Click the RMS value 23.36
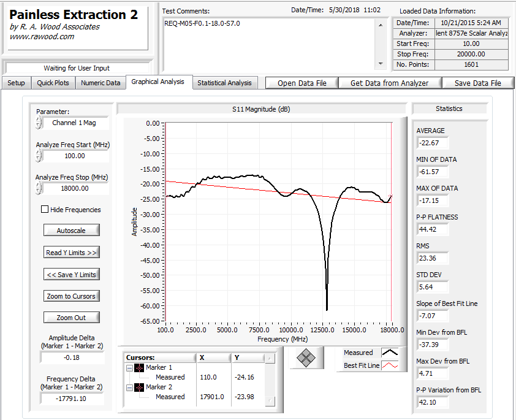This screenshot has height=420, width=516. click(x=433, y=258)
